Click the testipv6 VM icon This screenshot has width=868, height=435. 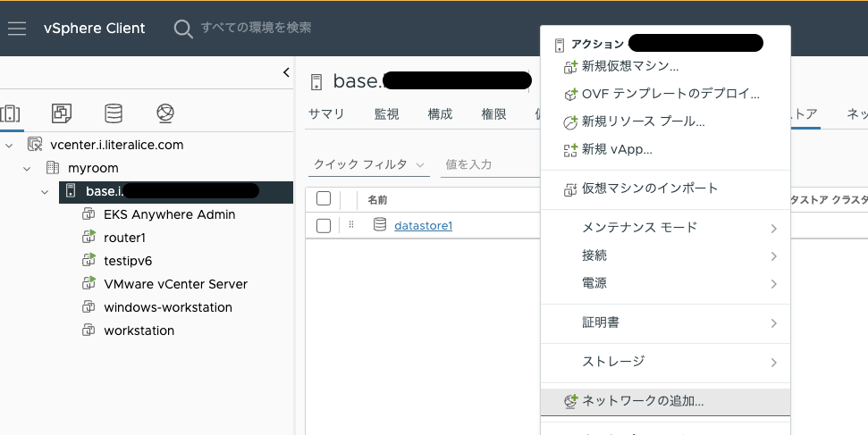click(88, 260)
